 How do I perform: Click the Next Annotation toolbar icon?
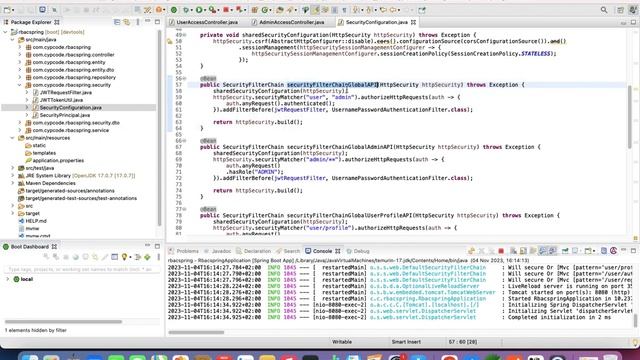356,10
